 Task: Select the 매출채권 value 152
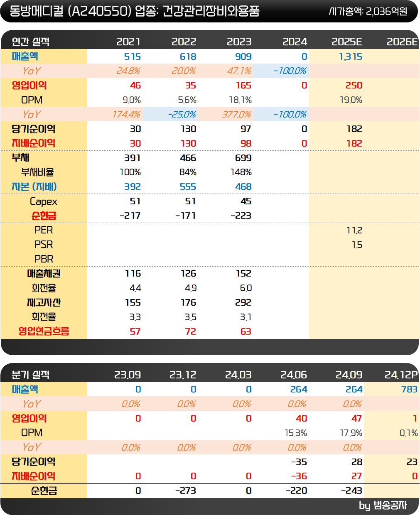(243, 274)
